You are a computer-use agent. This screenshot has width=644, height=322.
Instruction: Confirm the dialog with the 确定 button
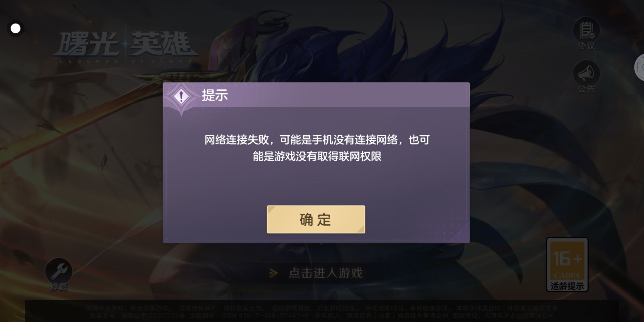[x=316, y=219]
